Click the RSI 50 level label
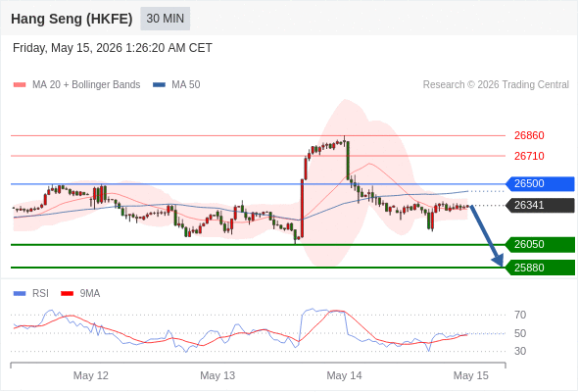Viewport: 578px width, 392px height. (520, 333)
